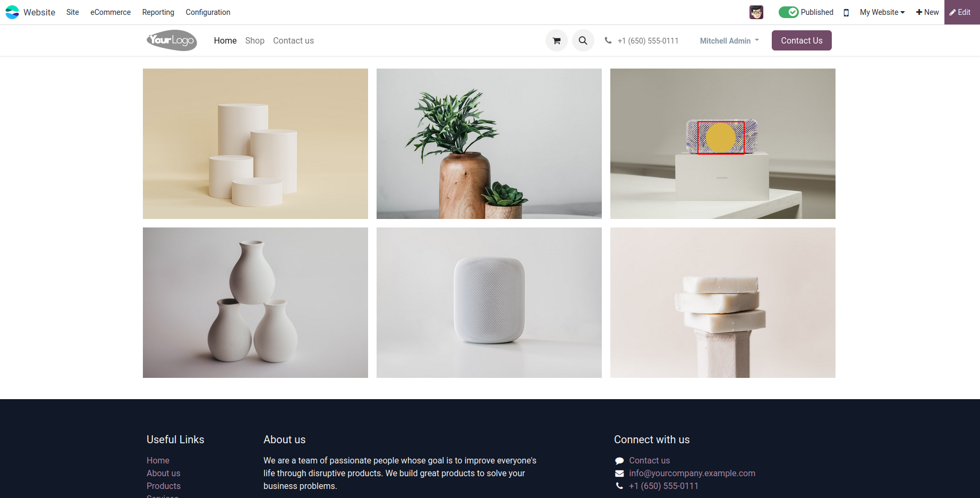Click the Edit button
Viewport: 980px width, 498px height.
coord(962,12)
